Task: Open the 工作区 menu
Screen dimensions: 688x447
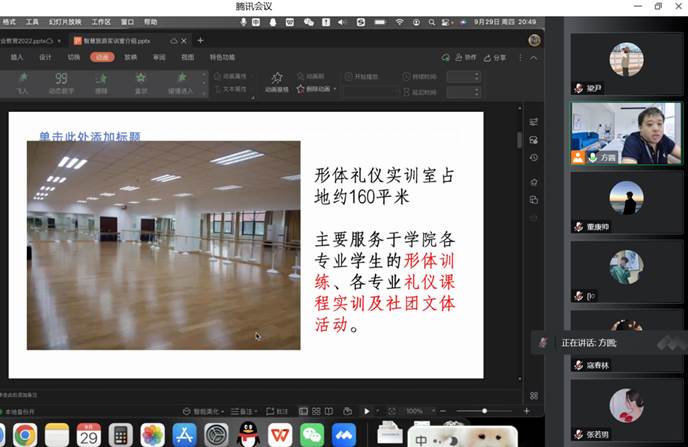Action: 101,22
